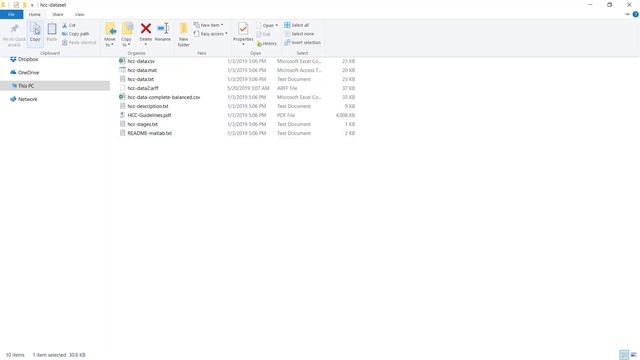Select file hcc-data.csv

[141, 61]
